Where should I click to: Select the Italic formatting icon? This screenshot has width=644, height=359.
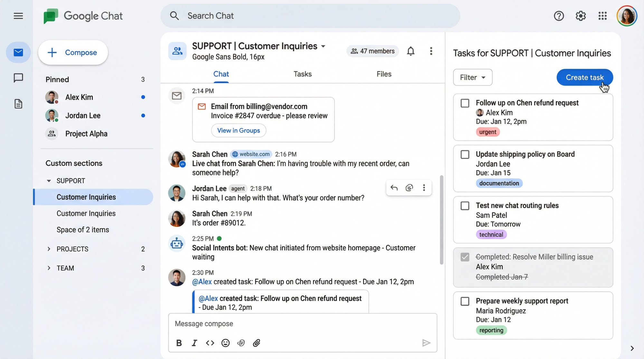tap(194, 343)
